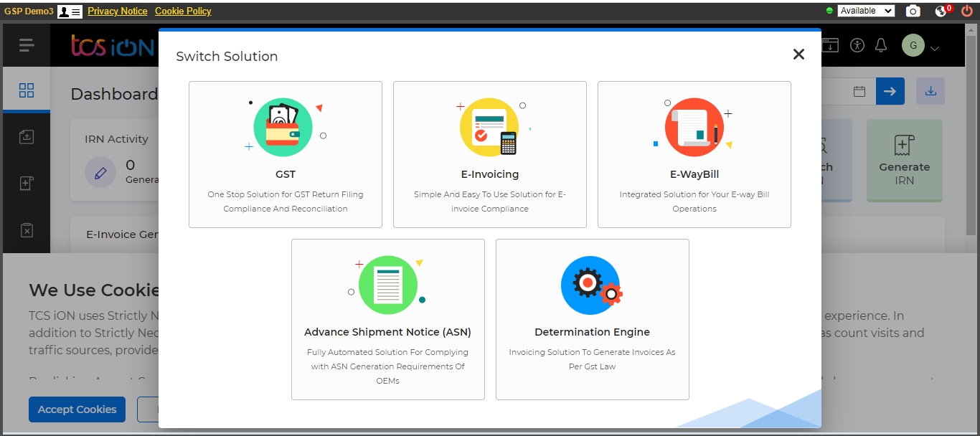This screenshot has height=436, width=980.
Task: Open the hamburger menu in TCS iON header
Action: tap(27, 45)
